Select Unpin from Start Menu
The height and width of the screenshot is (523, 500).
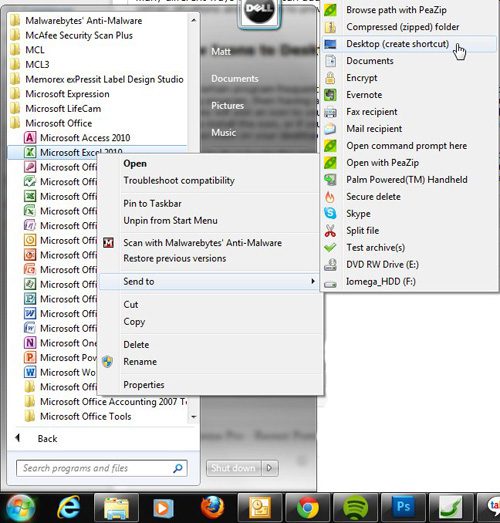tap(170, 220)
